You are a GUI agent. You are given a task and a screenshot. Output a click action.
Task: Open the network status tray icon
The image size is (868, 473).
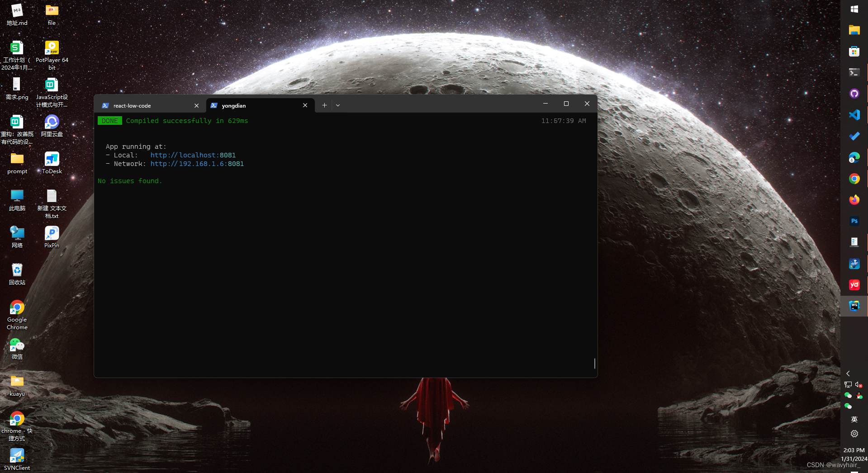tap(848, 384)
